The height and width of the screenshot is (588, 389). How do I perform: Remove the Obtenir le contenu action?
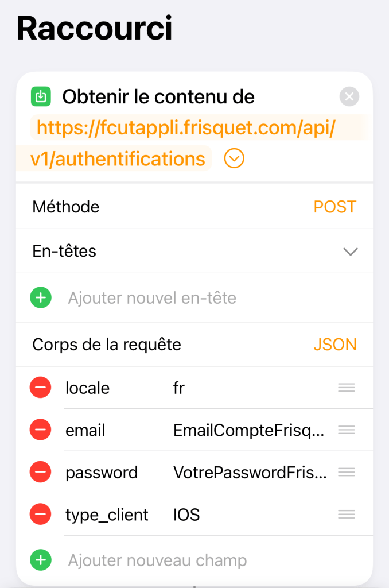click(349, 96)
